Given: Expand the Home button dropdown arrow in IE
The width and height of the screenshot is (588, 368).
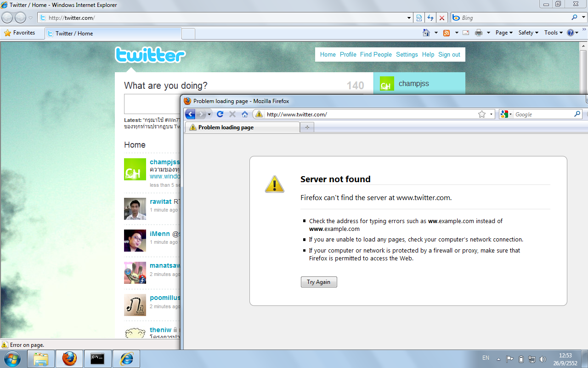Looking at the screenshot, I should point(436,33).
